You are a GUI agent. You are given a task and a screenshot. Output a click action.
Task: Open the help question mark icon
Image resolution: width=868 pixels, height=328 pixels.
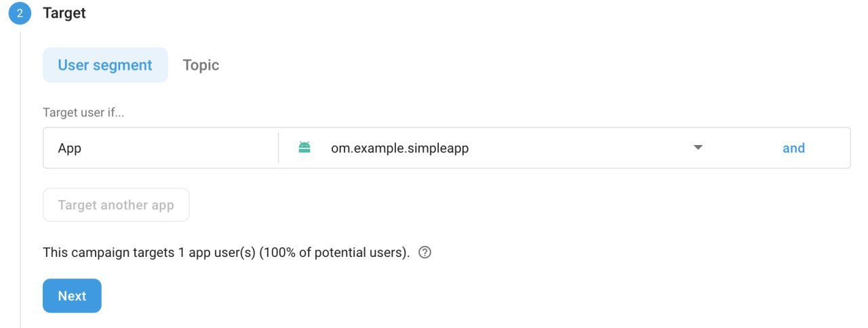pos(425,253)
